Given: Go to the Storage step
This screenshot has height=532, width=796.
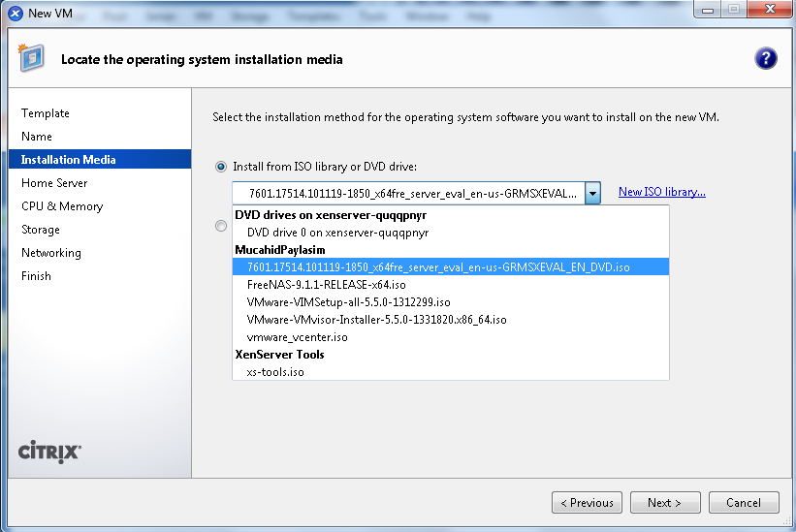Looking at the screenshot, I should 41,230.
